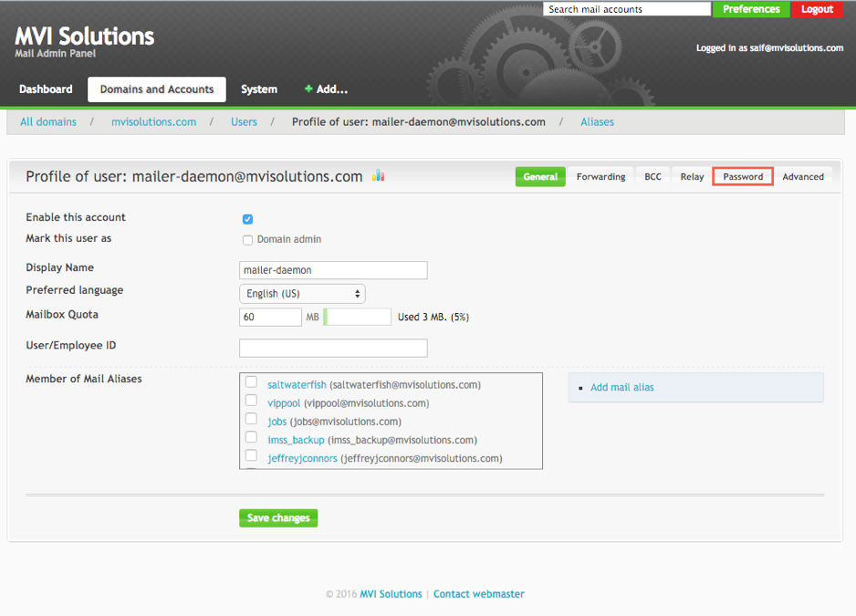The image size is (856, 616).
Task: Open jobs alias link
Action: tap(277, 422)
